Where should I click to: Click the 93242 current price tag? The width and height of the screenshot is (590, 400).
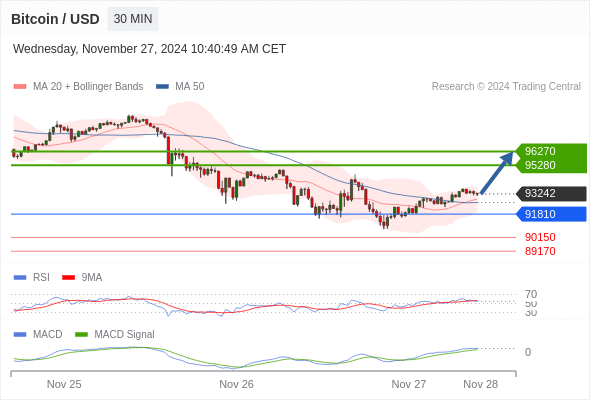(x=551, y=193)
